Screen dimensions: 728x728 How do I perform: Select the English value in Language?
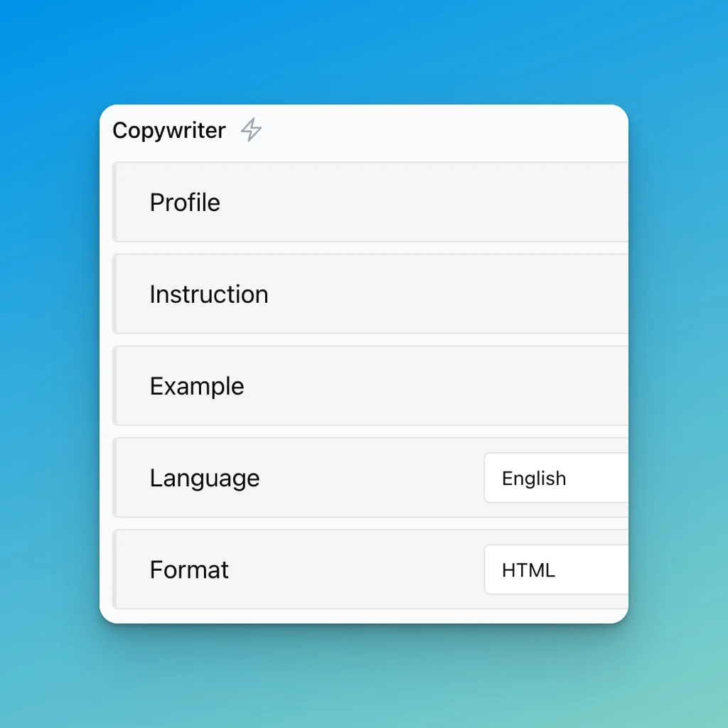(534, 478)
